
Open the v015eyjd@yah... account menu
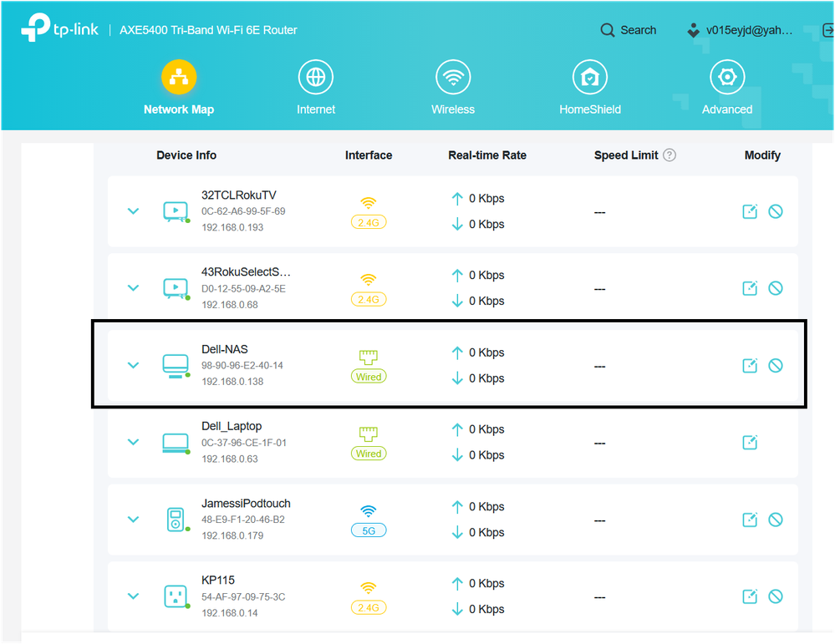(740, 30)
